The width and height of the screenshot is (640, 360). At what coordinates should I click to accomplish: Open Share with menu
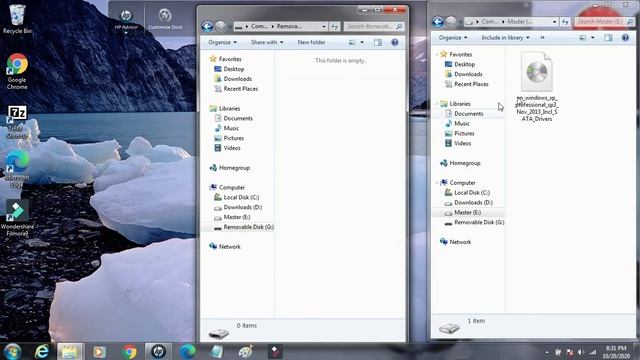267,42
